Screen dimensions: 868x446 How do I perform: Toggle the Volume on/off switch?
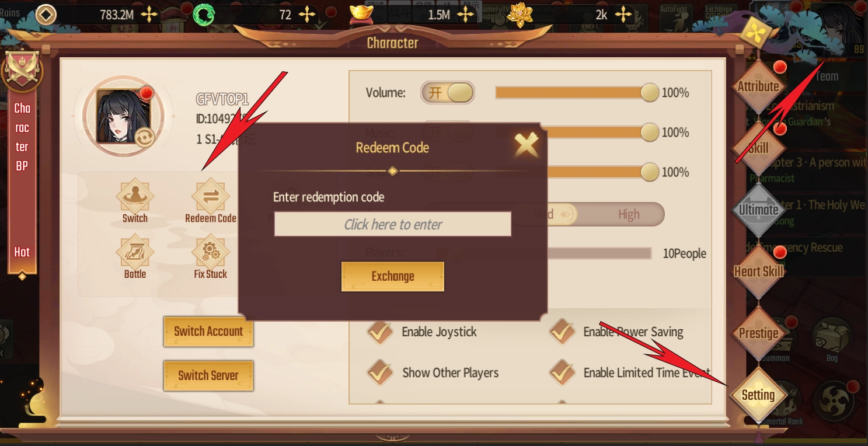448,92
